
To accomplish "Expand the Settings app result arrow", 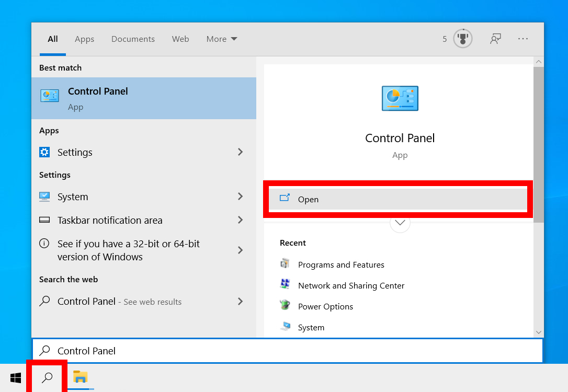I will click(x=240, y=152).
